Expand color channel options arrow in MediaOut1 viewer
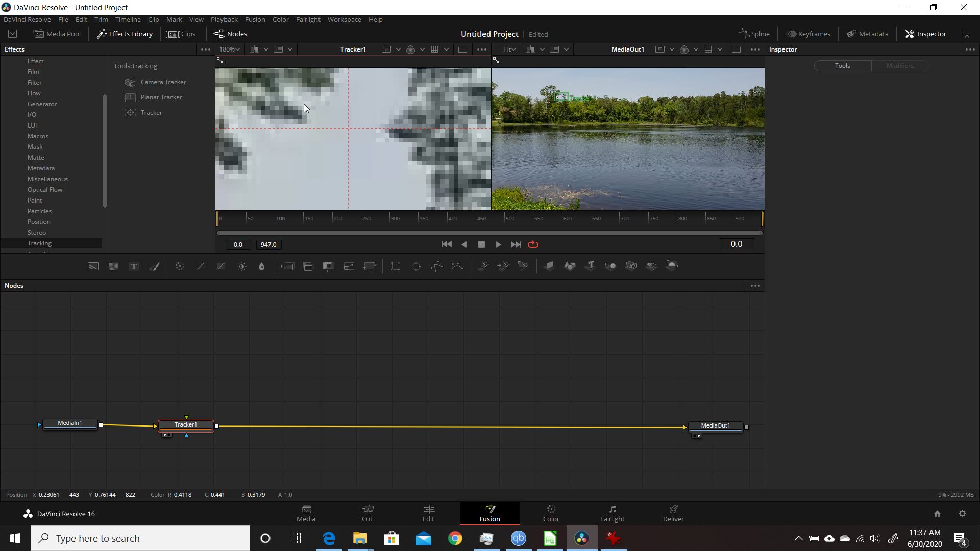This screenshot has width=980, height=551. pos(696,49)
